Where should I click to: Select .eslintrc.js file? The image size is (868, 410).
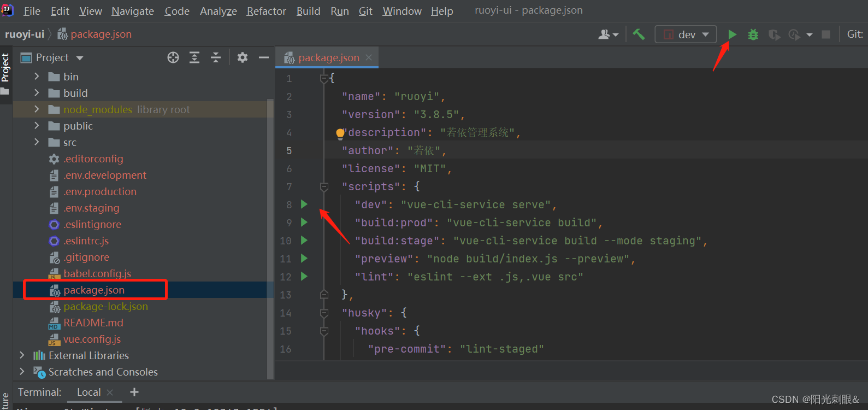pyautogui.click(x=86, y=241)
